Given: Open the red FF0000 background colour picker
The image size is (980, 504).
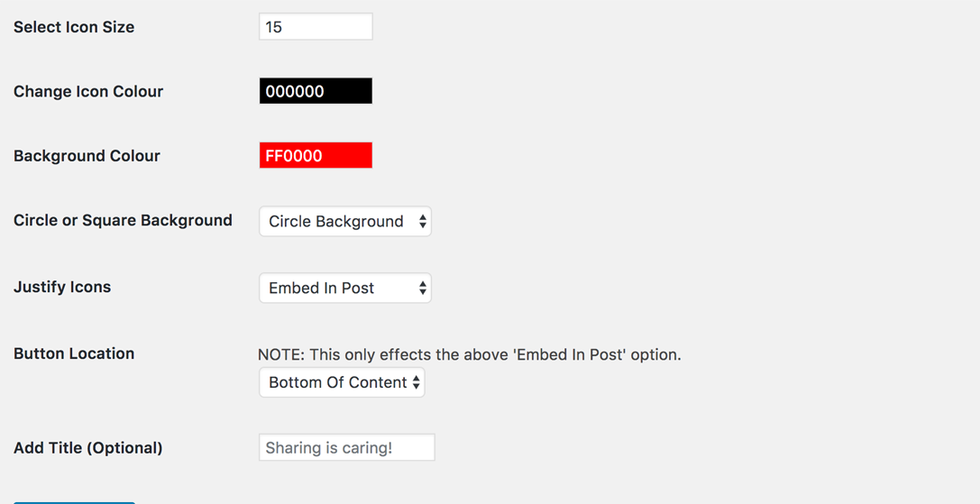Looking at the screenshot, I should [316, 156].
